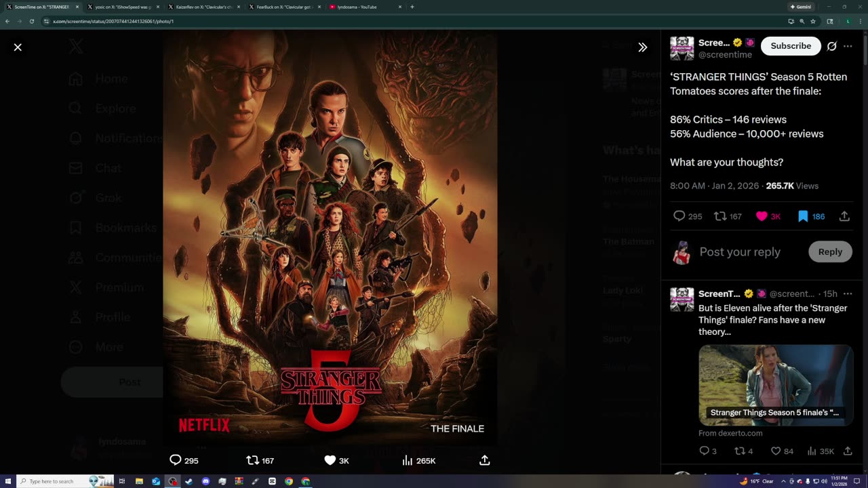This screenshot has width=868, height=488.
Task: View analytics showing 35K on reply
Action: pyautogui.click(x=821, y=451)
